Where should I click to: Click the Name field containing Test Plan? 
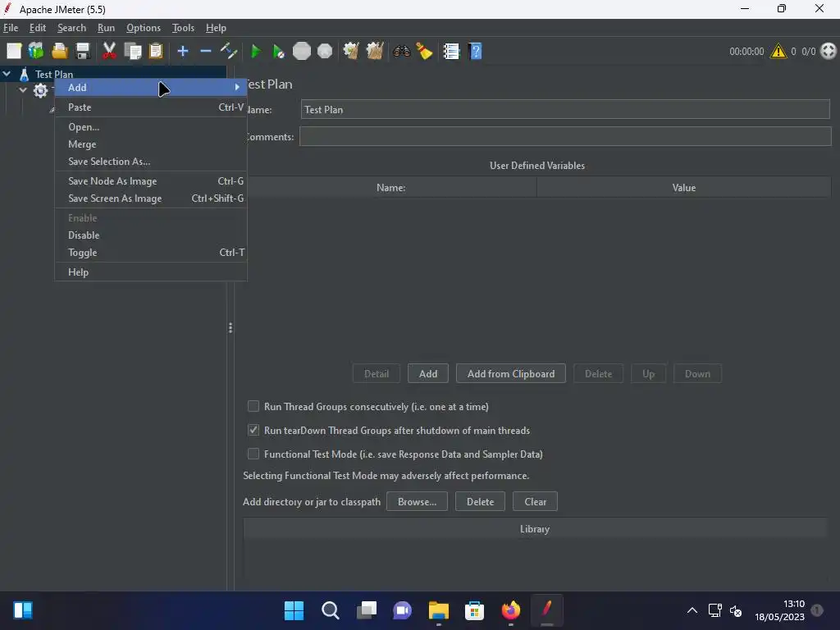(x=565, y=109)
